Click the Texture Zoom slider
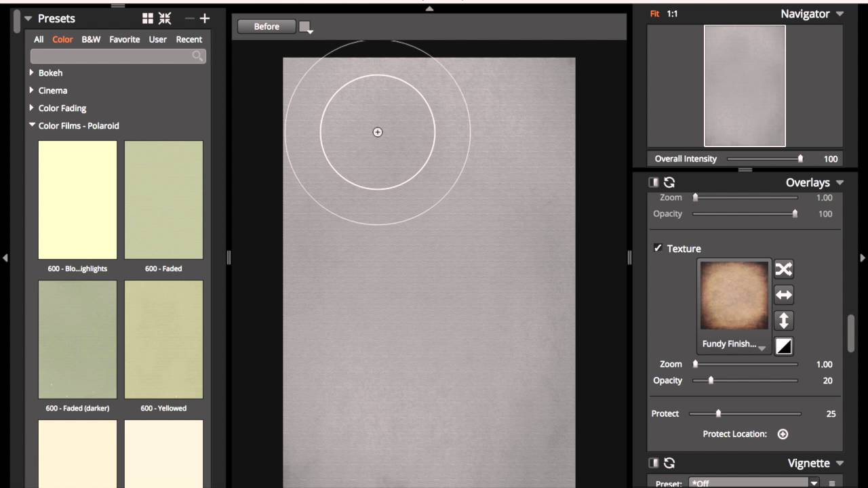The height and width of the screenshot is (488, 868). pos(745,364)
